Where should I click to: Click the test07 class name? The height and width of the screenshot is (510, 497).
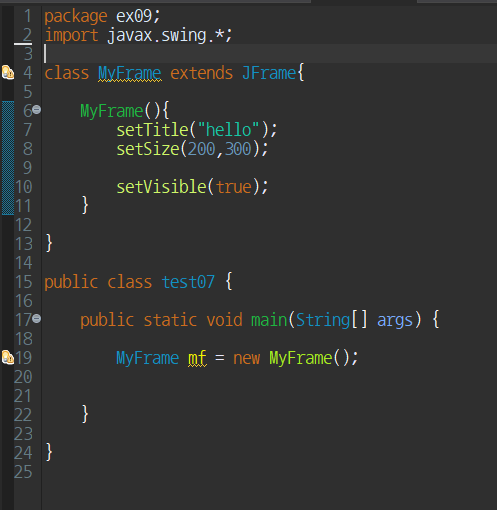[x=188, y=282]
